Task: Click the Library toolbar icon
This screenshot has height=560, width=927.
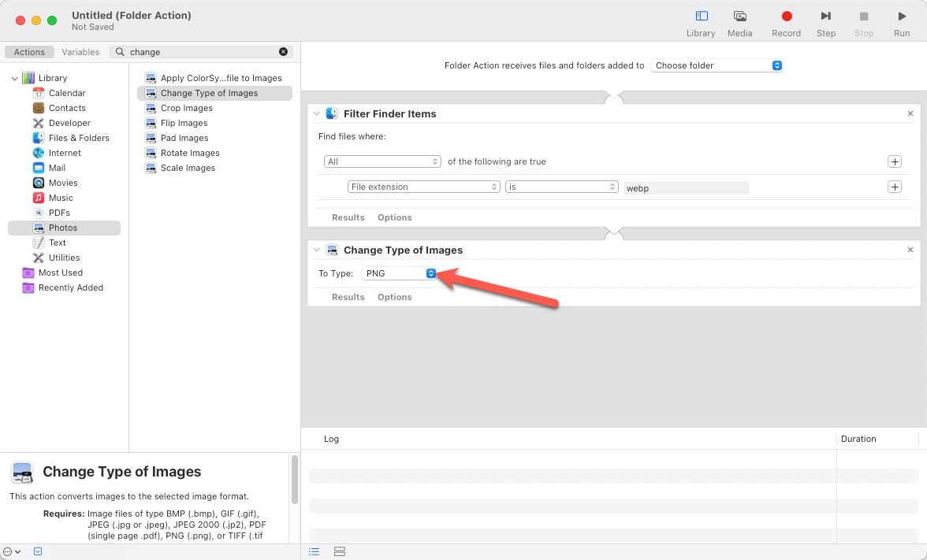Action: 701,24
